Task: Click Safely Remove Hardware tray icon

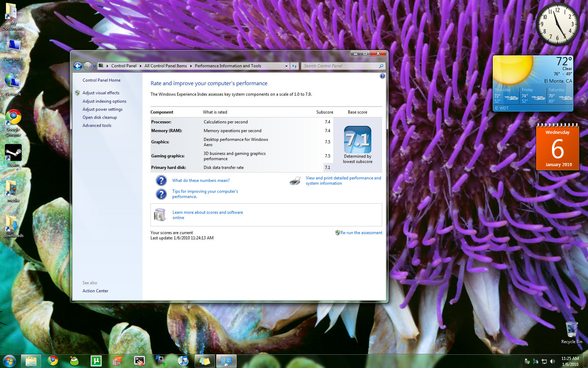Action: coord(527,361)
